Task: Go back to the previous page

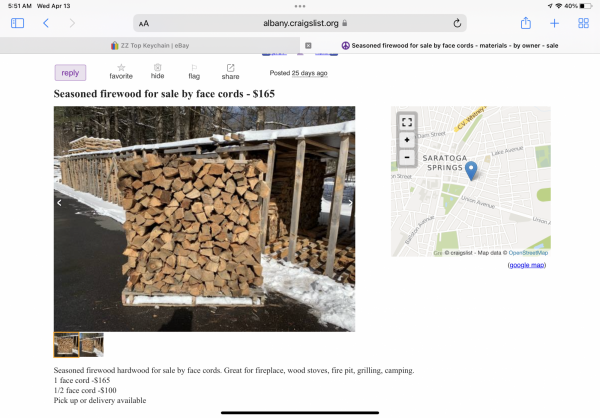Action: (x=46, y=23)
